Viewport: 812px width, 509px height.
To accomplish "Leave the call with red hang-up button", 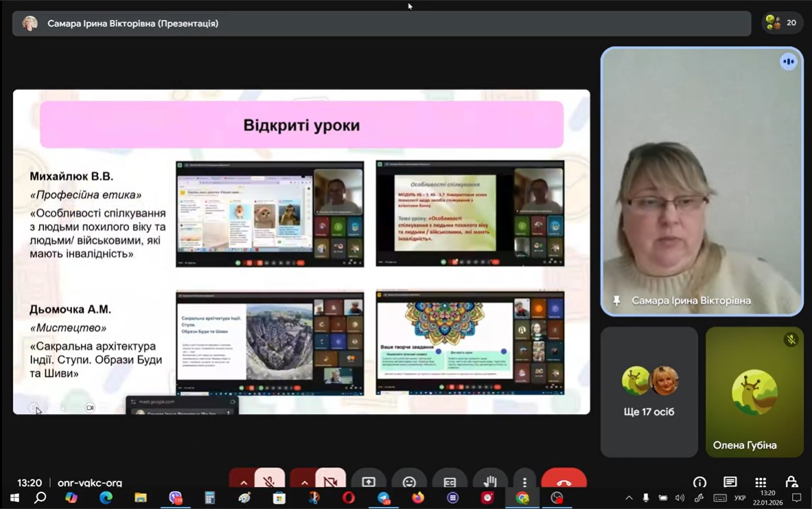I will (x=564, y=480).
